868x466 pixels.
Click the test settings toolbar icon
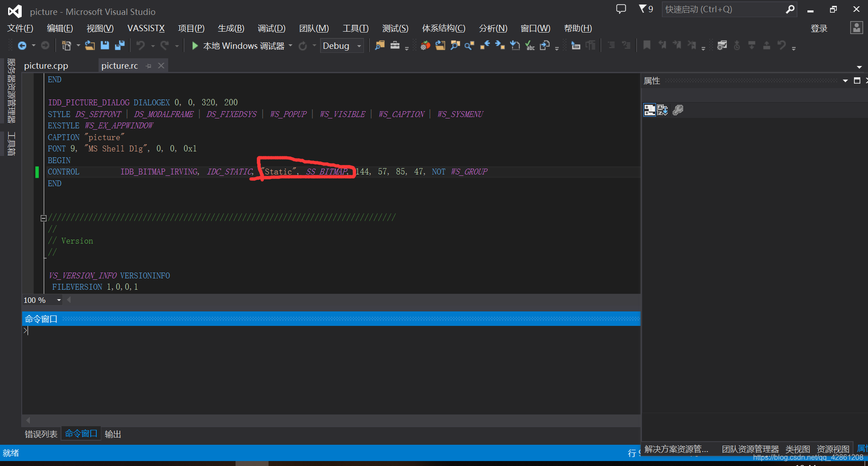point(722,45)
